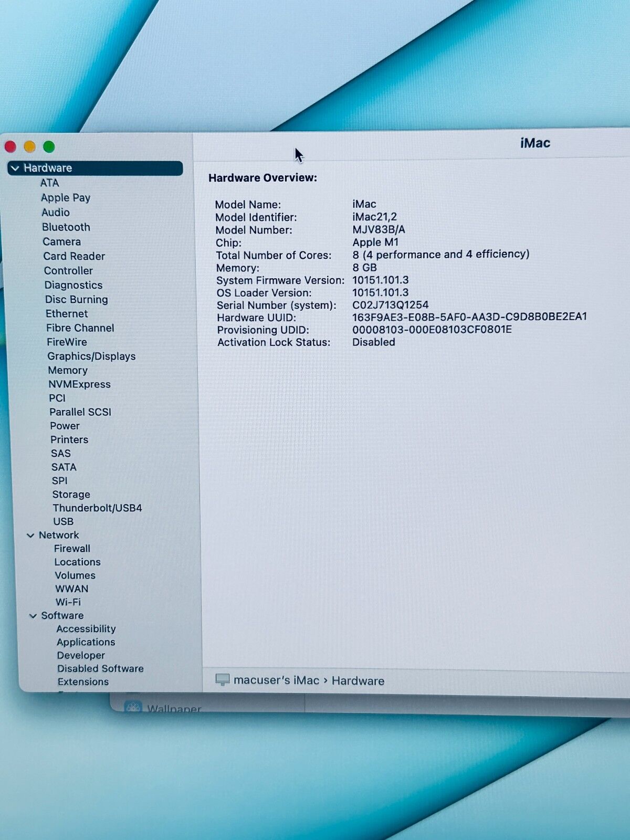The image size is (630, 840).
Task: Open Fibre Channel entry
Action: coord(80,328)
